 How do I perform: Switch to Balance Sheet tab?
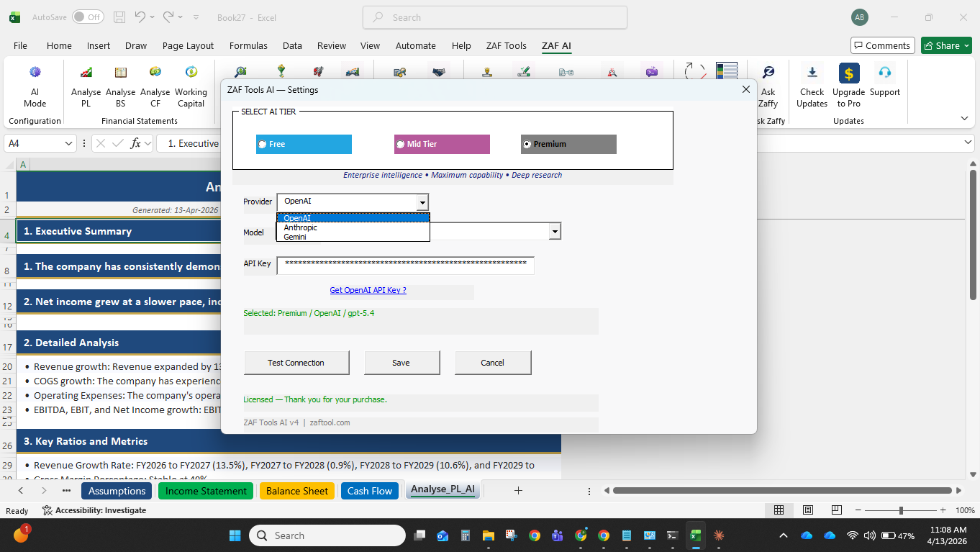click(297, 491)
